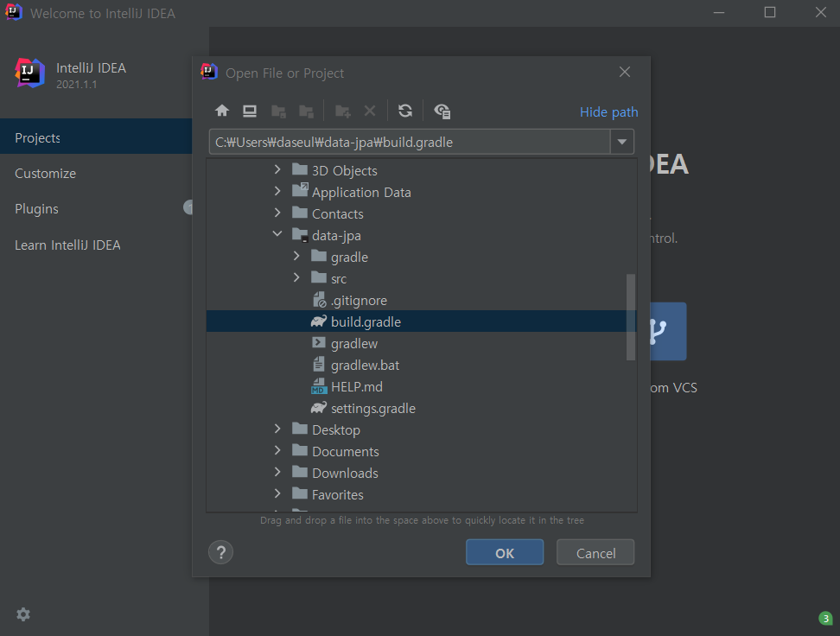The image size is (840, 636).
Task: Click the IntelliJ IDEA logo in sidebar
Action: [29, 73]
